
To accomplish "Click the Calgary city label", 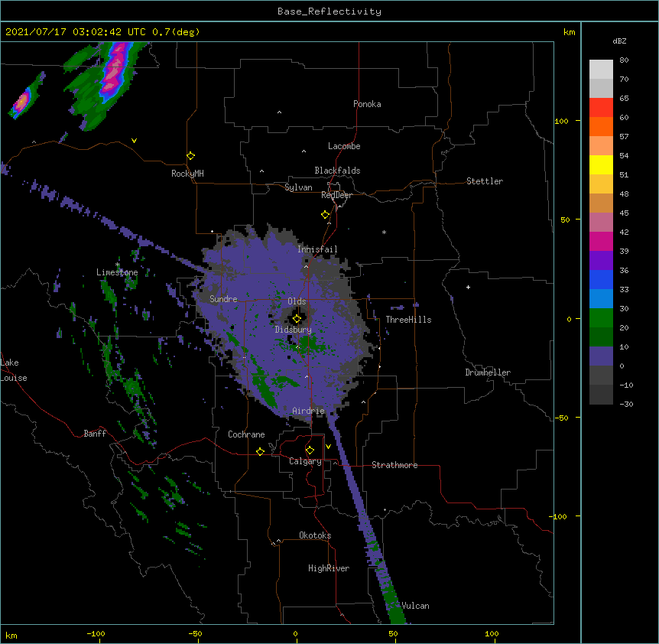I will coord(305,461).
